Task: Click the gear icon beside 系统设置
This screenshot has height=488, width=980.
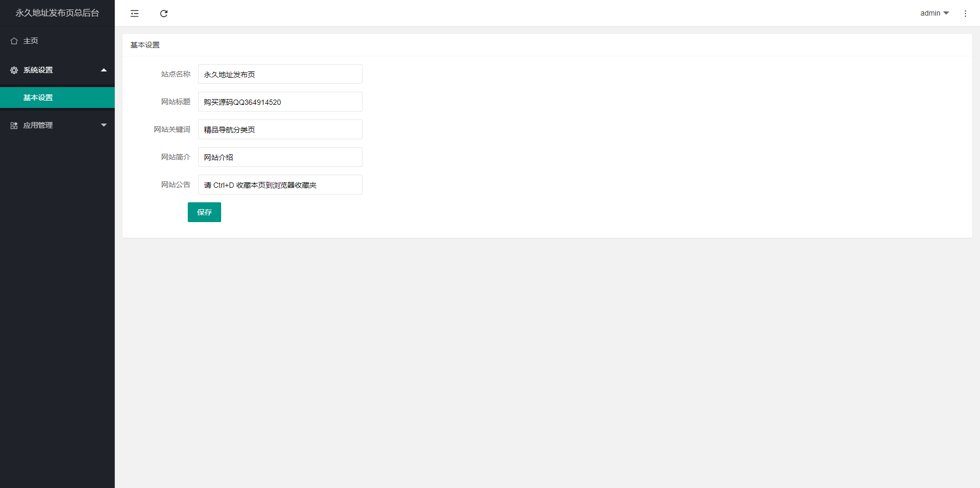Action: [14, 70]
